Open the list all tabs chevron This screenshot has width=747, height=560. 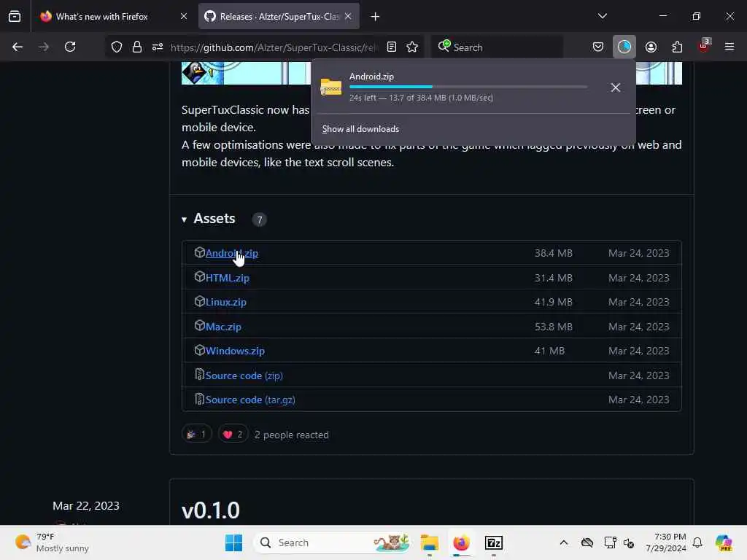tap(602, 16)
